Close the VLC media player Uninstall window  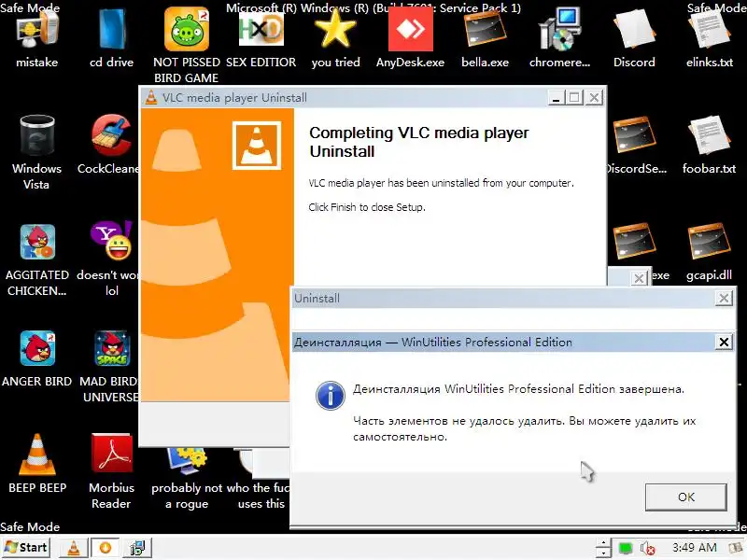click(594, 98)
